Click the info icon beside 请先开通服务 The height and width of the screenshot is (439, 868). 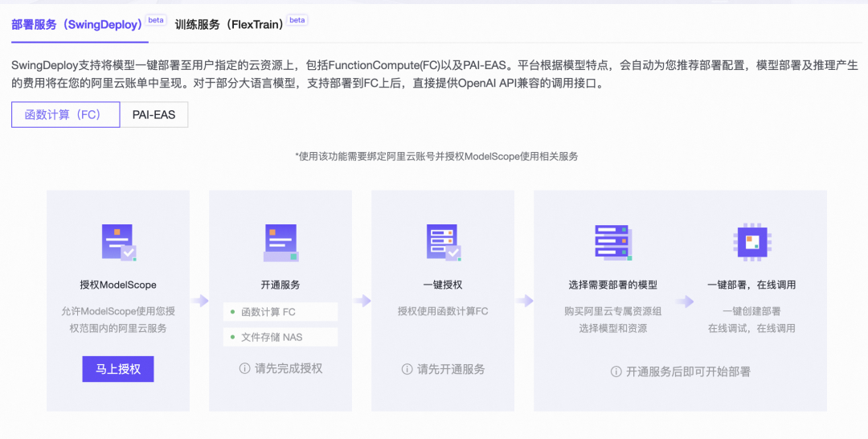click(407, 369)
